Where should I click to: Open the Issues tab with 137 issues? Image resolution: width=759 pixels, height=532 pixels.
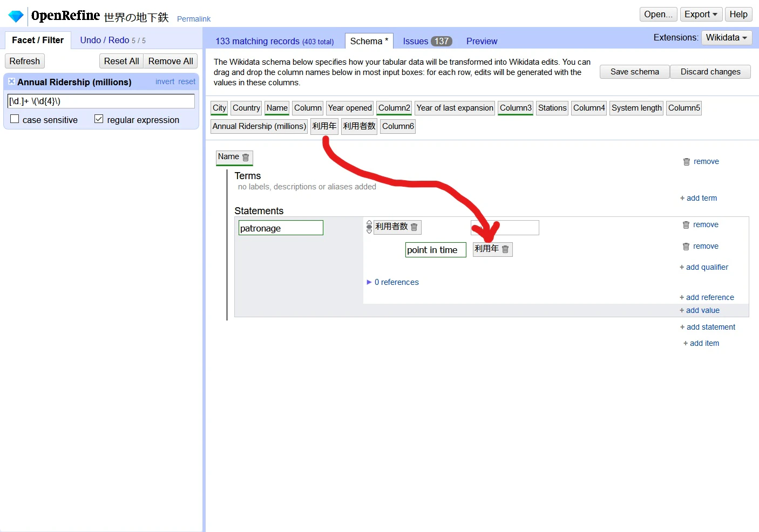(428, 42)
